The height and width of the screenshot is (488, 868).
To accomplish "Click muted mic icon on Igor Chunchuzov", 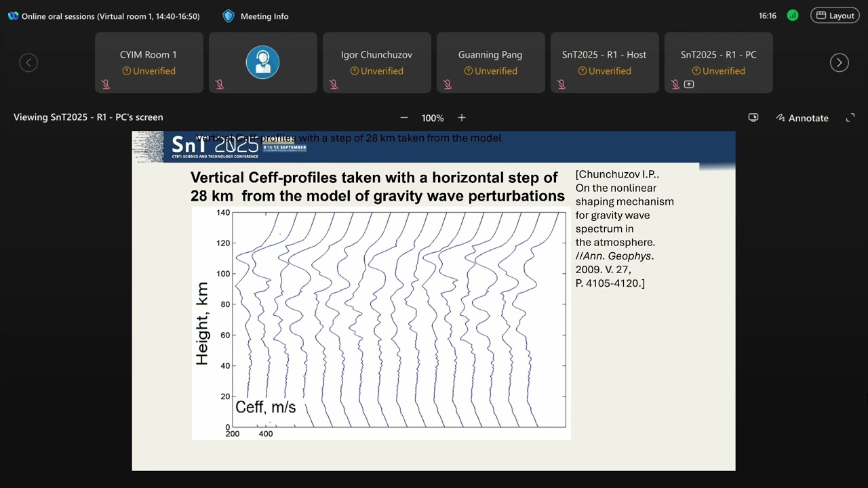I will (334, 85).
